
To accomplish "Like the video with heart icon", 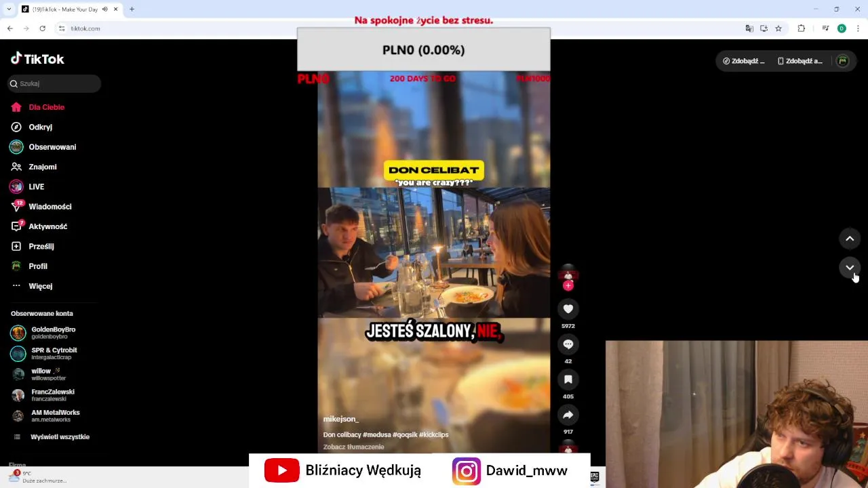I will click(x=568, y=309).
